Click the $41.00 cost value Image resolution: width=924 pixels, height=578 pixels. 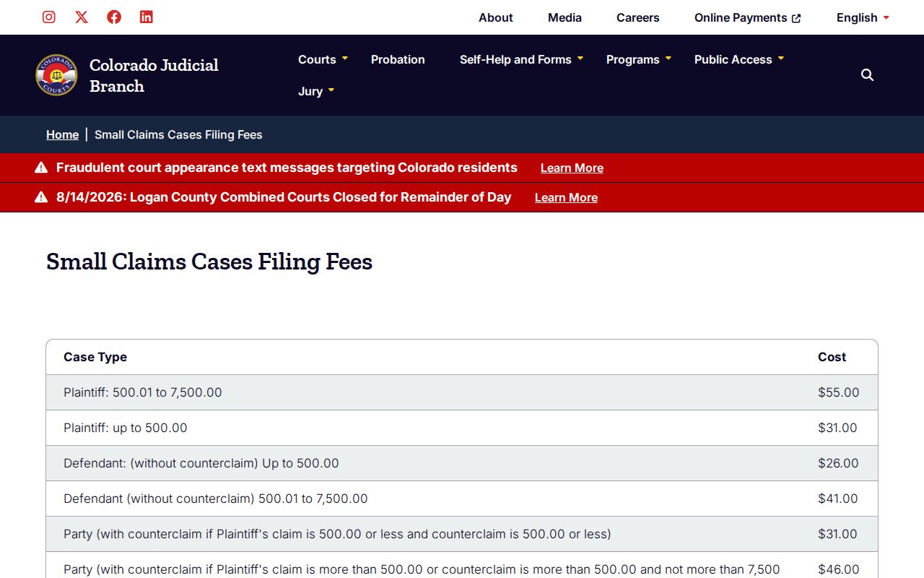[838, 499]
